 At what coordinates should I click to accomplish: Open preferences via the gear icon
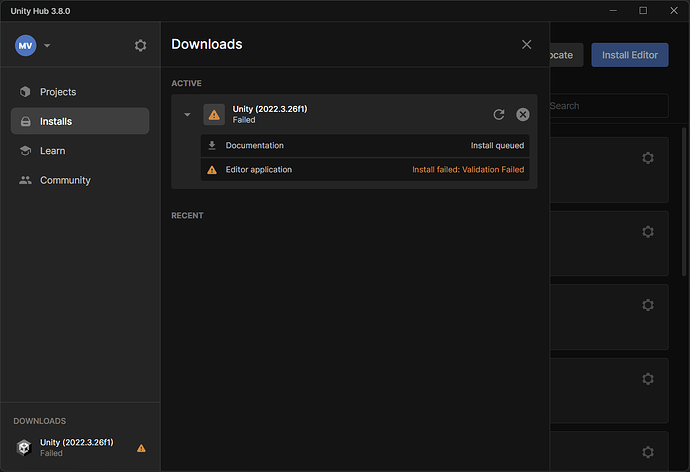pyautogui.click(x=140, y=45)
